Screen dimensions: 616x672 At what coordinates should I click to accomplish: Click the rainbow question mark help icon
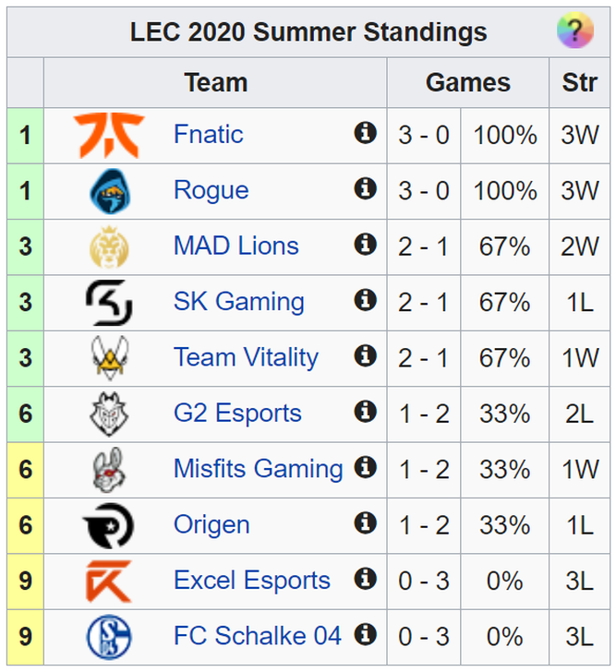coord(574,30)
